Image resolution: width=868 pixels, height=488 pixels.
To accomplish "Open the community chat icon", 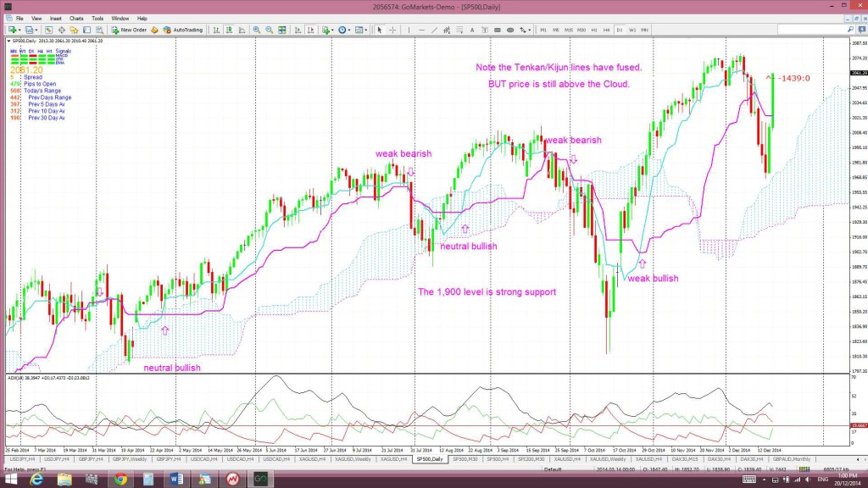I will coord(862,30).
